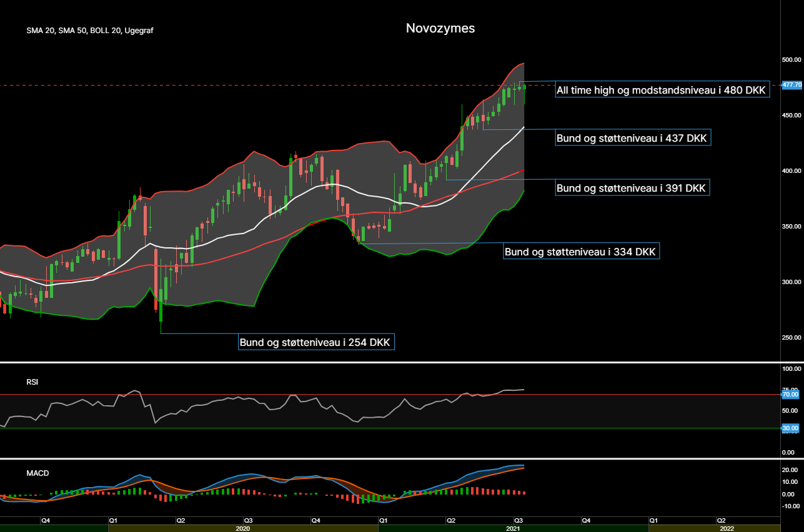Viewport: 804px width, 532px height.
Task: Click the Q2 marker at the far right of timeline
Action: pyautogui.click(x=720, y=520)
